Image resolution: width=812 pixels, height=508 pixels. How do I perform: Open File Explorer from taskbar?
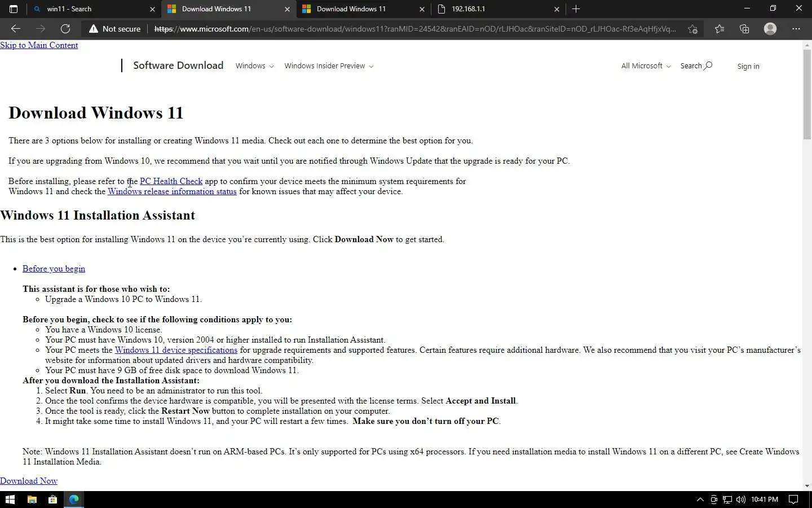click(32, 500)
